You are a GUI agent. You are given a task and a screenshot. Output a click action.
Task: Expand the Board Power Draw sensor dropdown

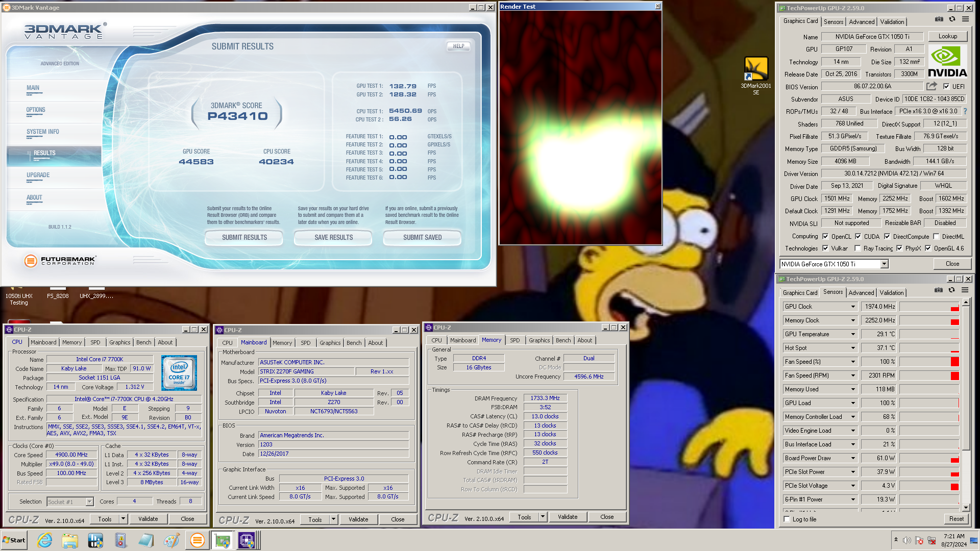[853, 458]
